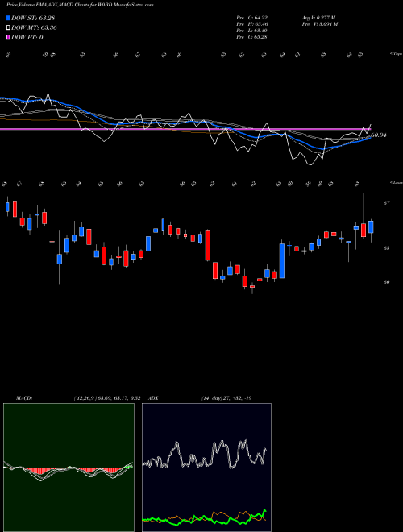Image resolution: width=403 pixels, height=532 pixels.
Task: Click the 'Avg V: 0.277 M' volume text
Action: click(x=318, y=18)
